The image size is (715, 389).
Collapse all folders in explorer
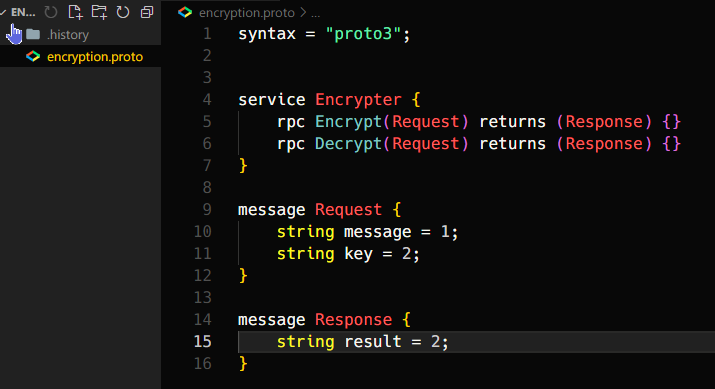click(x=147, y=12)
